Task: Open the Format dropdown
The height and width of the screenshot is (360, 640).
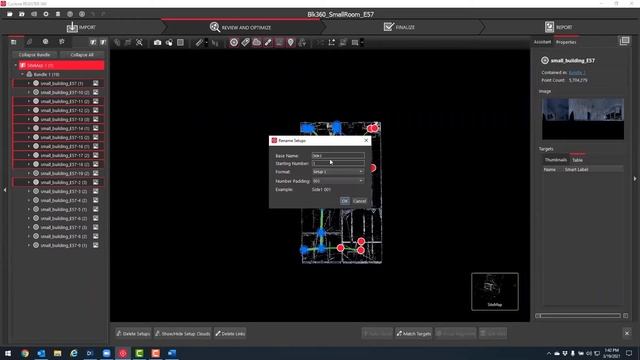Action: [338, 172]
